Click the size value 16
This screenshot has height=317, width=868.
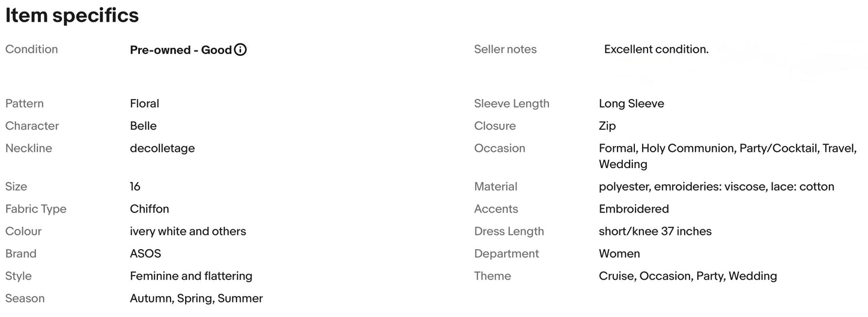135,187
